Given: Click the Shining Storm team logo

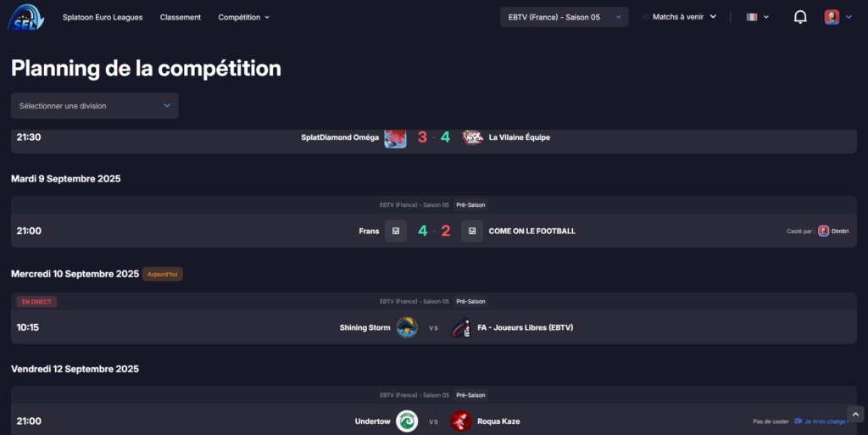Looking at the screenshot, I should pyautogui.click(x=407, y=327).
